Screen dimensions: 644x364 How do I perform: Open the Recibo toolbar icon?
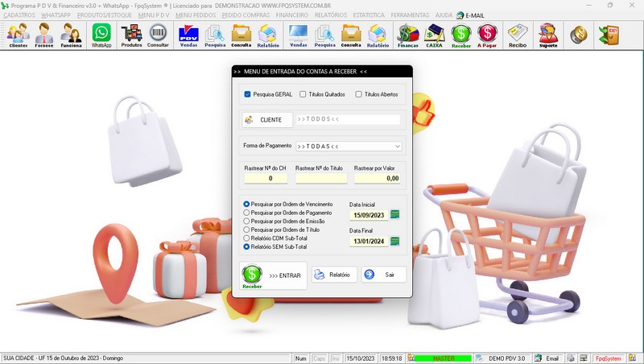click(x=518, y=35)
